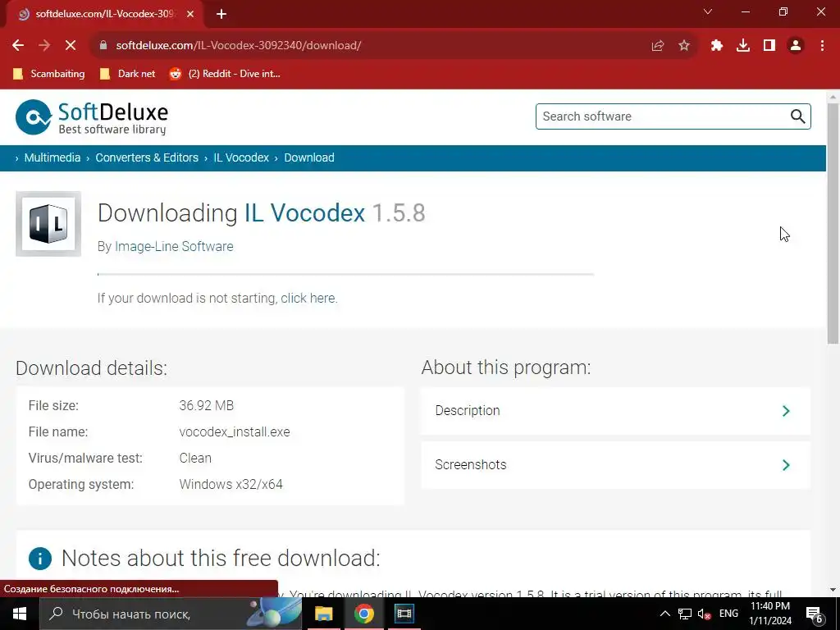Expand the Description section
This screenshot has width=840, height=630.
click(x=615, y=411)
